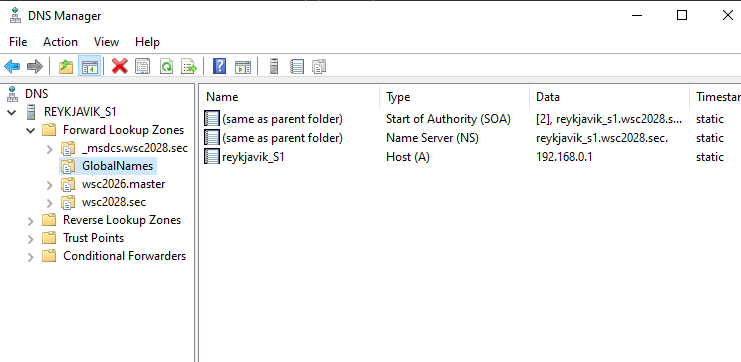Expand the wsc2026.master zone
This screenshot has width=741, height=362.
(x=50, y=185)
